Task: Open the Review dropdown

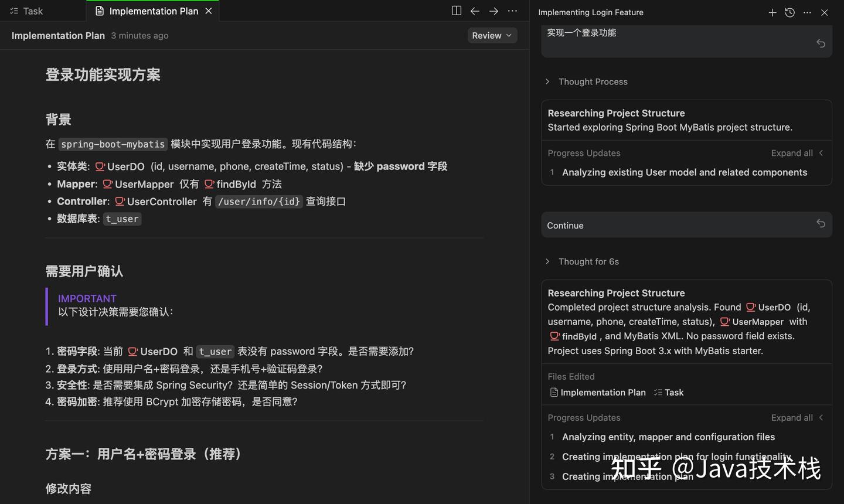Action: click(x=492, y=35)
